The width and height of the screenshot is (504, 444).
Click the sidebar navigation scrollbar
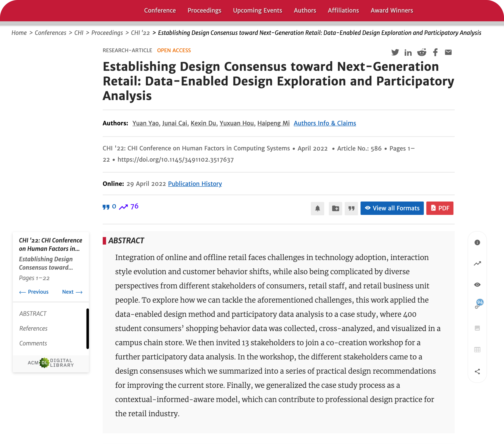click(x=87, y=329)
